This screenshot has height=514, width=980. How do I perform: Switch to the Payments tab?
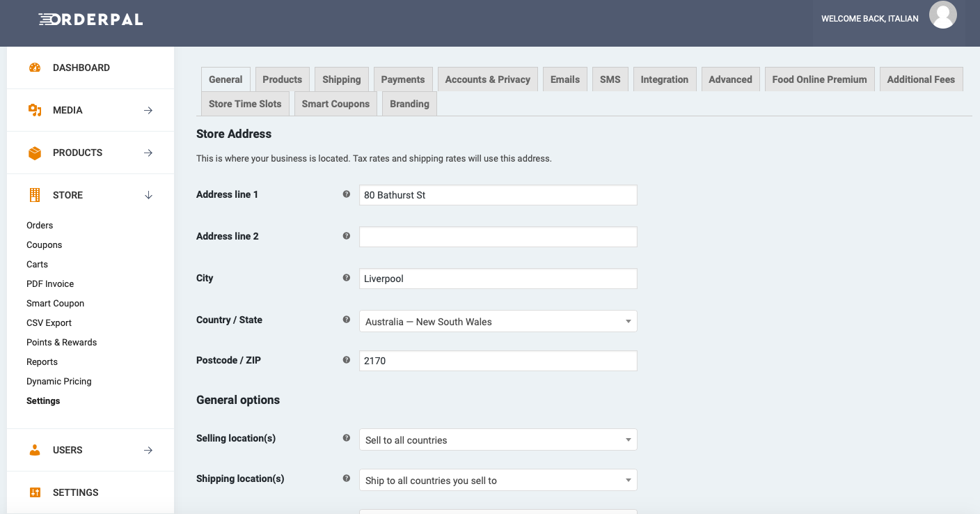(x=403, y=79)
